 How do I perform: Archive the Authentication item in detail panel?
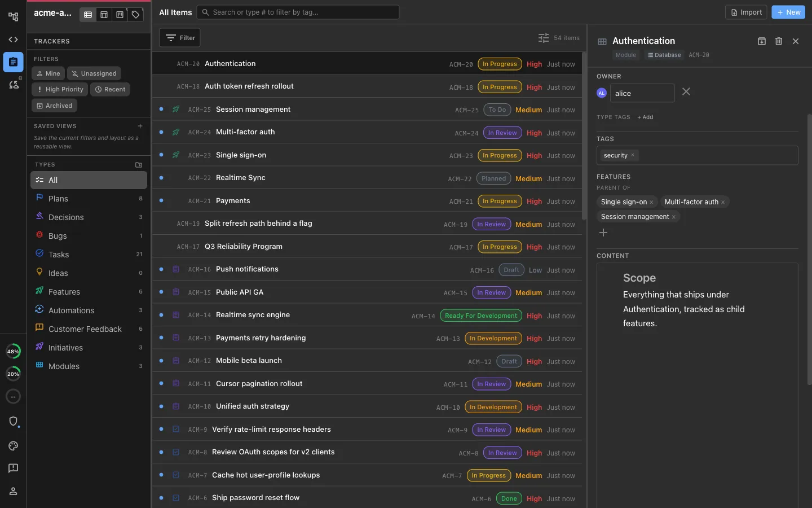tap(762, 41)
